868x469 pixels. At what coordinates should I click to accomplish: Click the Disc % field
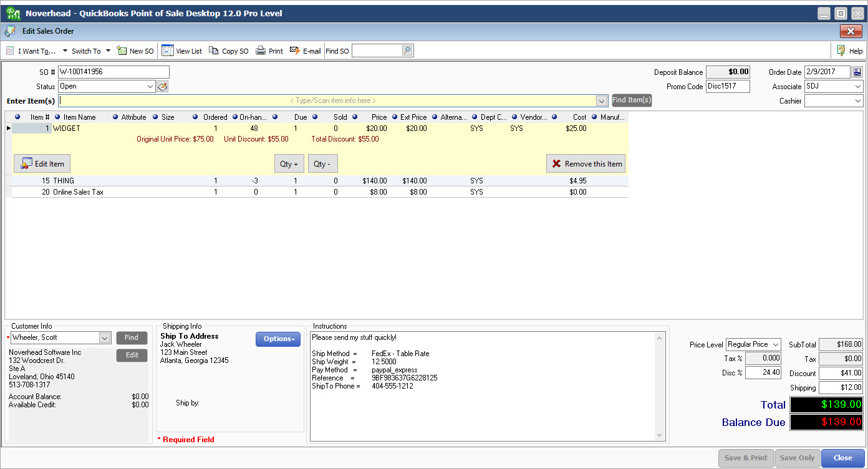763,373
